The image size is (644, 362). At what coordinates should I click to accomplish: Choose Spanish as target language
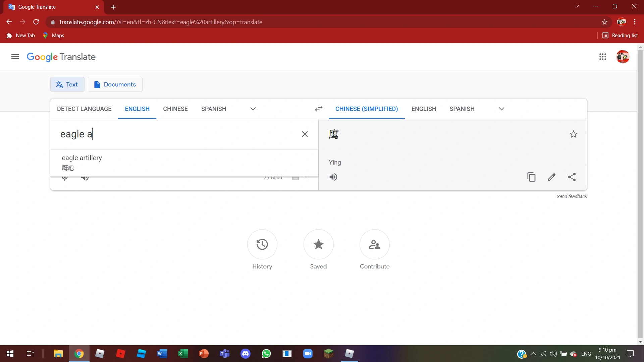pyautogui.click(x=462, y=109)
